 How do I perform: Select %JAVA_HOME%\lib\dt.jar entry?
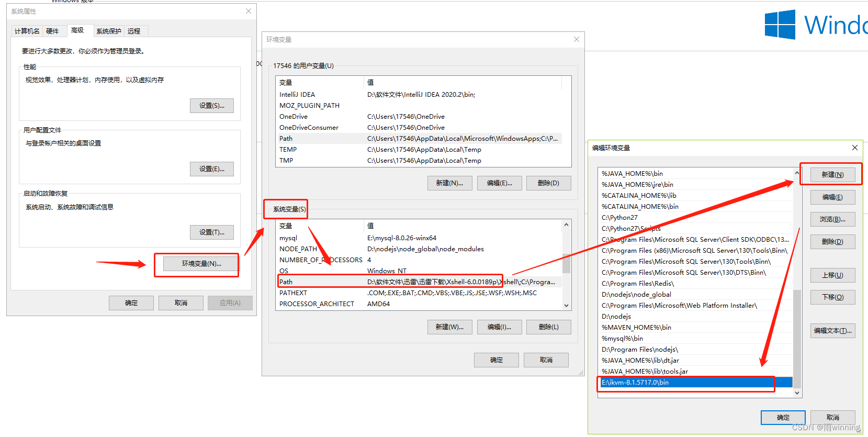pyautogui.click(x=695, y=361)
